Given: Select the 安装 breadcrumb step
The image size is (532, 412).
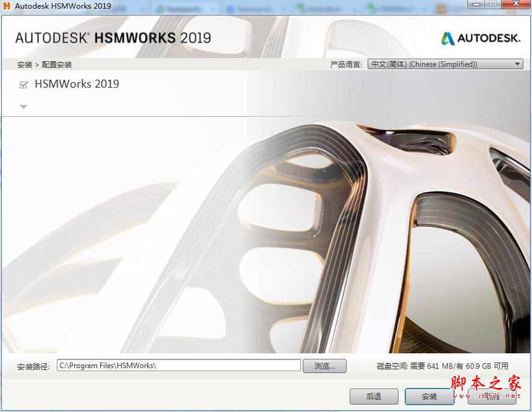Looking at the screenshot, I should (24, 64).
